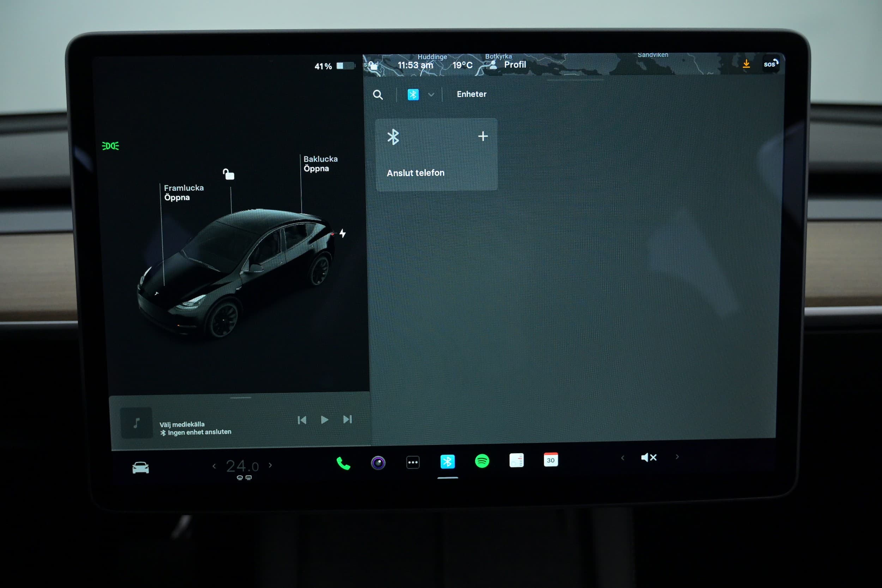Open the phone app in the dock
This screenshot has width=882, height=588.
343,463
